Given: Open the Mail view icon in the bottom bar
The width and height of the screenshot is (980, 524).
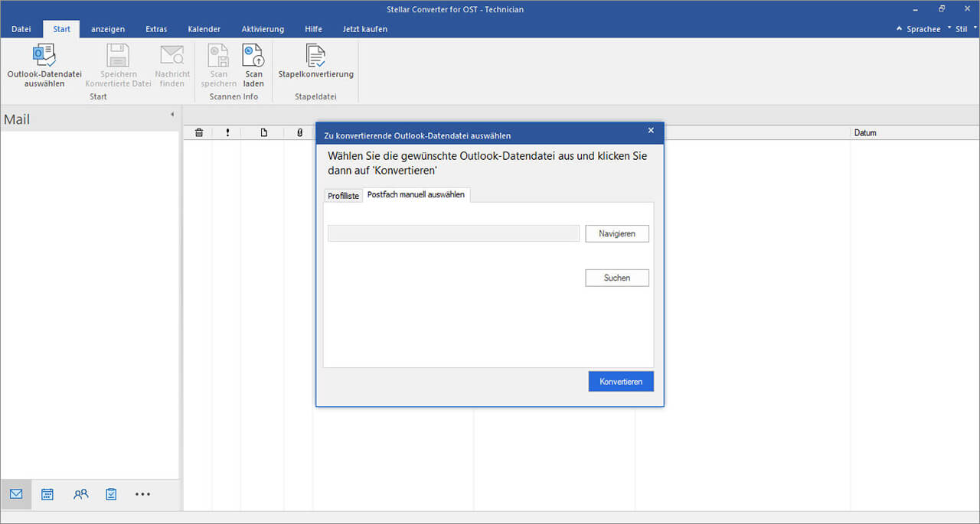Looking at the screenshot, I should click(16, 494).
